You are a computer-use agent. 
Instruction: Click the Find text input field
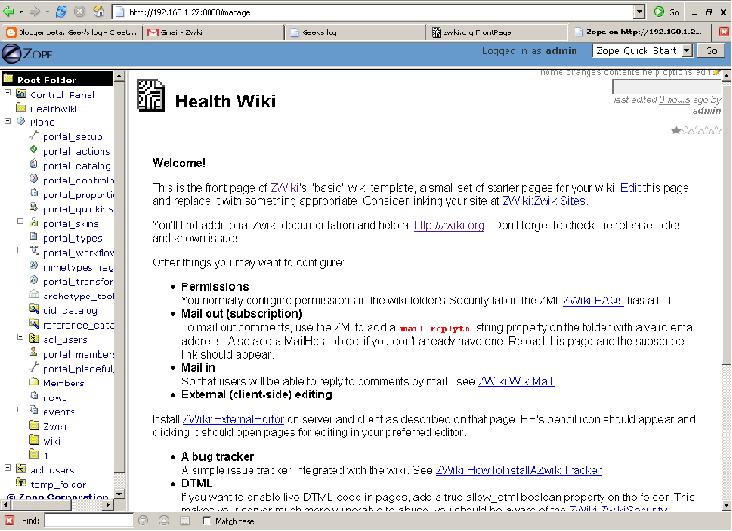pos(89,520)
